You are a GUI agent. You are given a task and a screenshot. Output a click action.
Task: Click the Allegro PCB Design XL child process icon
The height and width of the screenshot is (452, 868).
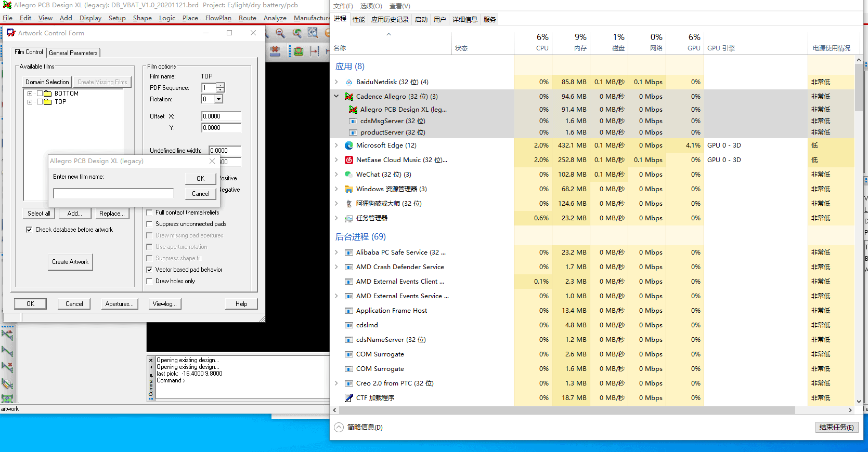point(353,110)
